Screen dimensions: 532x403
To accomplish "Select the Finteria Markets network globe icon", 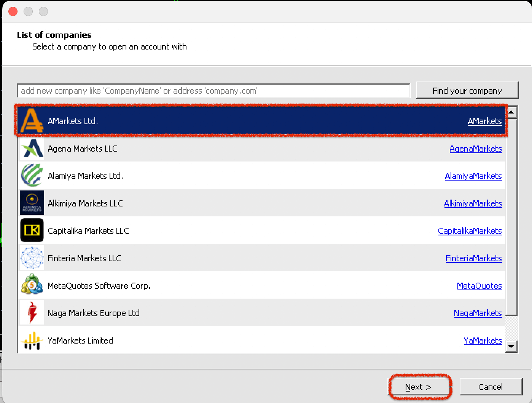I will click(x=32, y=258).
